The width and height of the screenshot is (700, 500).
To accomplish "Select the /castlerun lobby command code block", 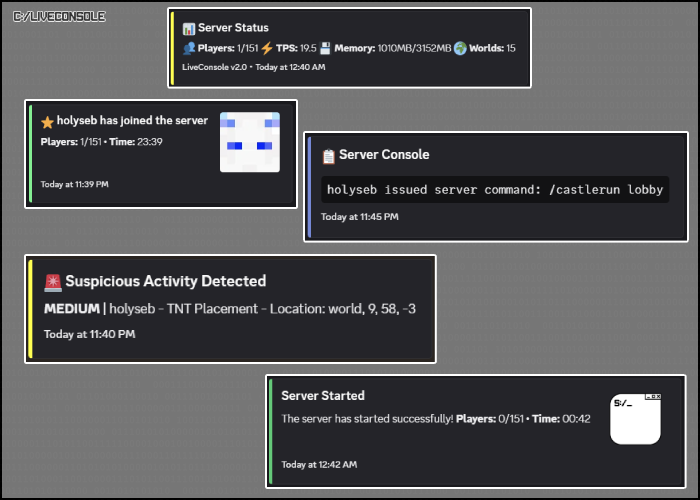I will tap(495, 190).
